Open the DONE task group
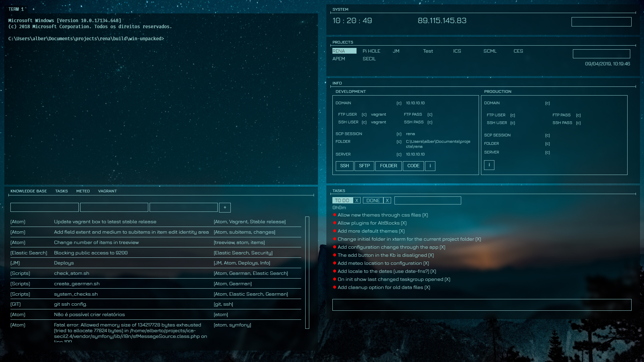 (373, 200)
